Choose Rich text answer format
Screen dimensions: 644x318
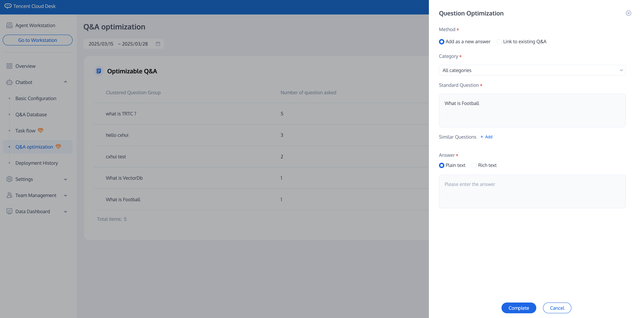click(x=474, y=165)
